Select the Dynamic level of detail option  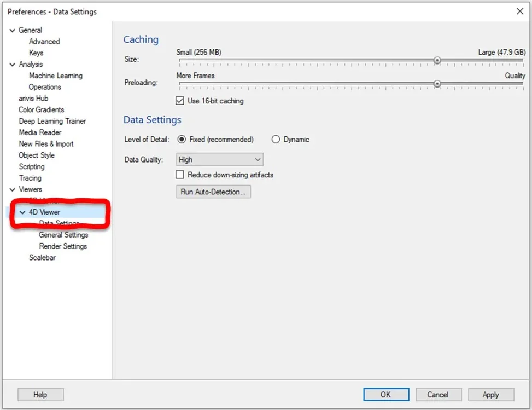point(276,139)
